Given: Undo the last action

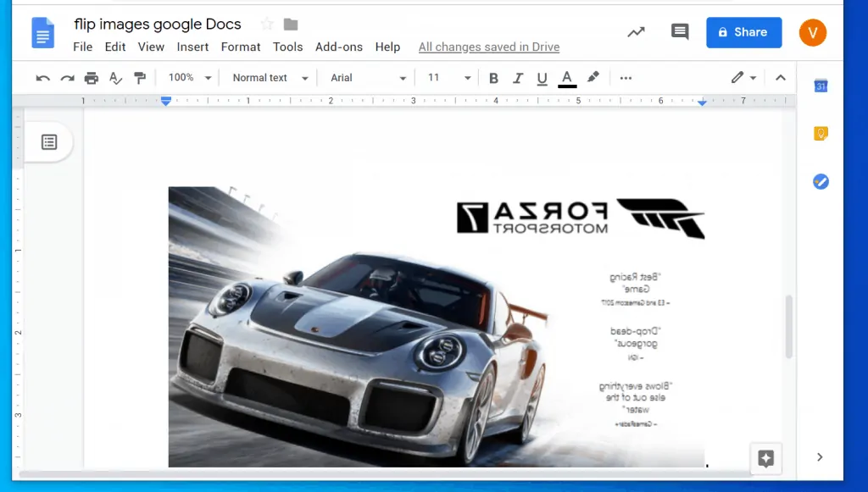Looking at the screenshot, I should pos(42,78).
